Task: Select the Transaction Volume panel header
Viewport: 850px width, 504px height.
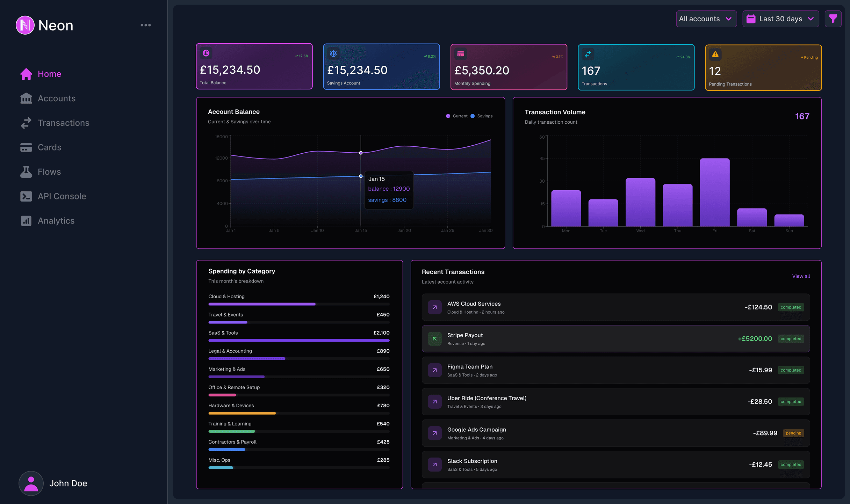Action: (555, 112)
